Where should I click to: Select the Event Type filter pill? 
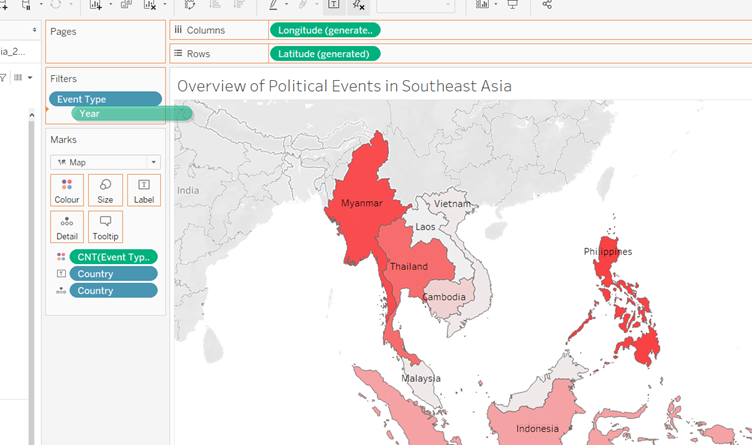(105, 99)
